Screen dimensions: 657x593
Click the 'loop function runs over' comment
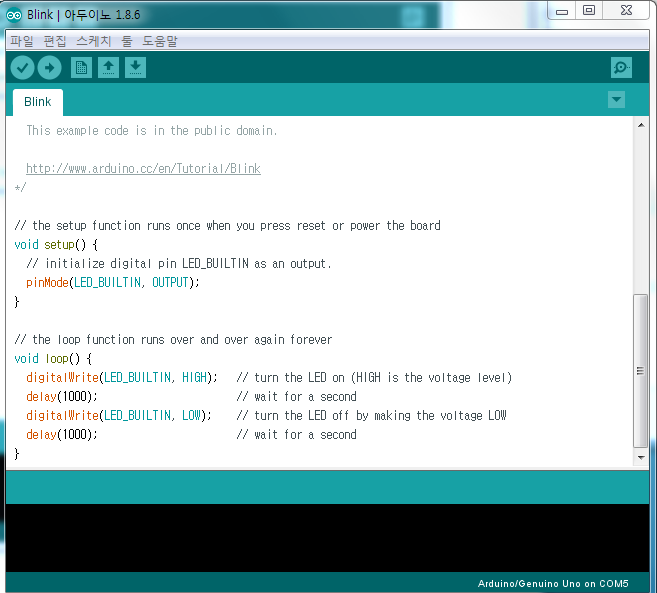point(173,340)
